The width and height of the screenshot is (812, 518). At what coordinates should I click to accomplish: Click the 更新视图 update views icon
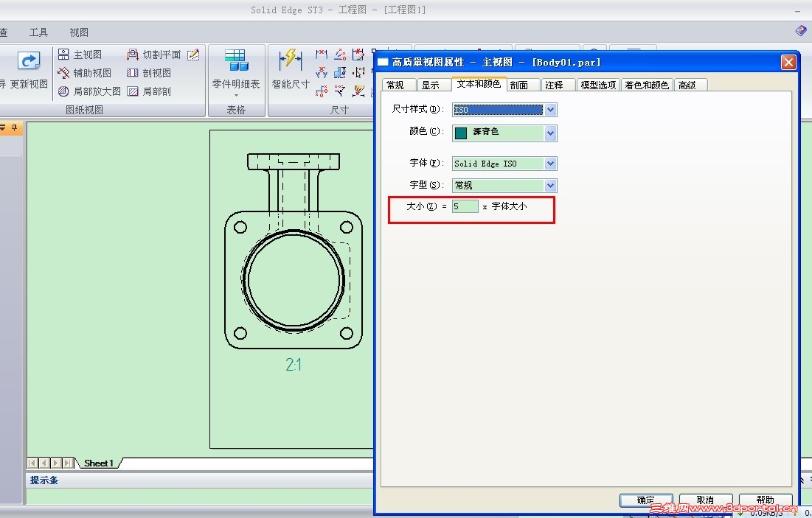[29, 61]
